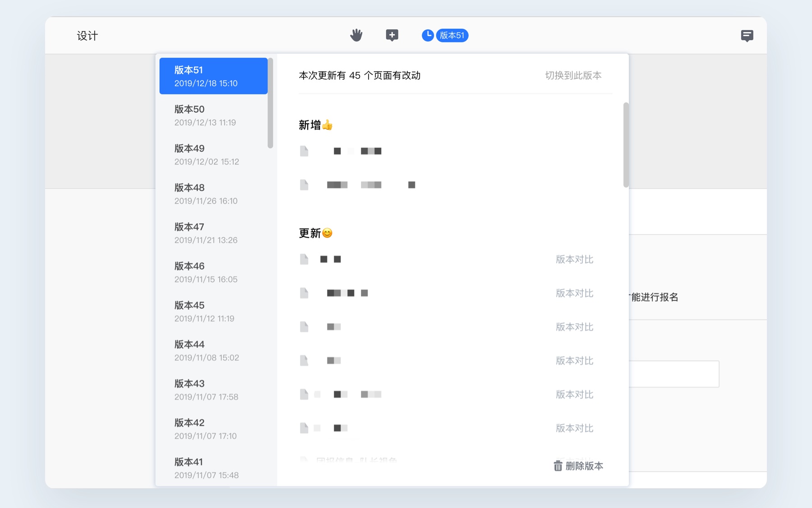Click the detail panel scrollbar
This screenshot has width=812, height=508.
pyautogui.click(x=626, y=144)
